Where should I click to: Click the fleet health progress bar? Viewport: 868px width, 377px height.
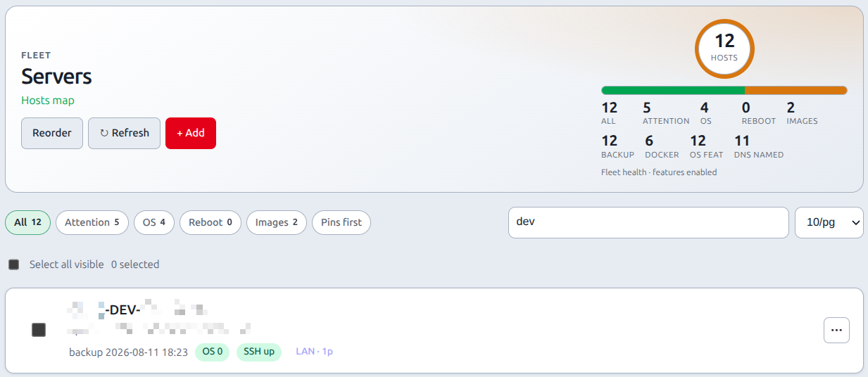point(724,90)
